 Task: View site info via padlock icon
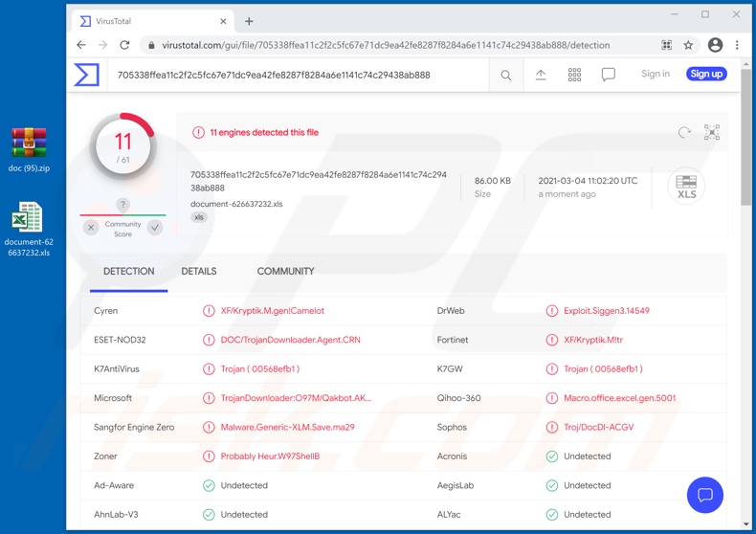[151, 45]
